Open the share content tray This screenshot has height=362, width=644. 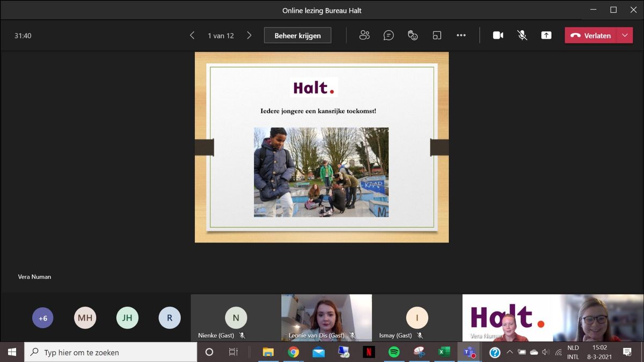click(x=546, y=35)
